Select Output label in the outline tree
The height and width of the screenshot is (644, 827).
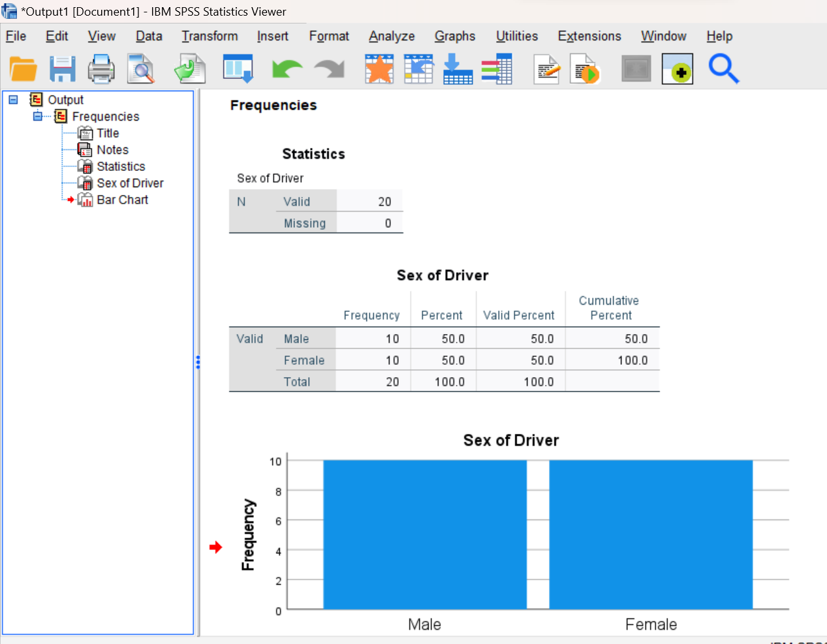click(x=66, y=100)
